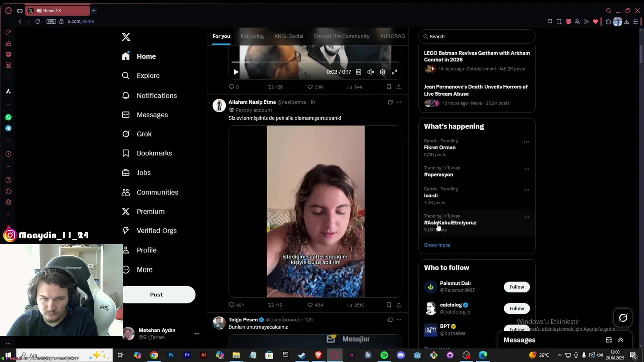Image resolution: width=644 pixels, height=362 pixels.
Task: View analytics showing 251K views
Action: (355, 305)
